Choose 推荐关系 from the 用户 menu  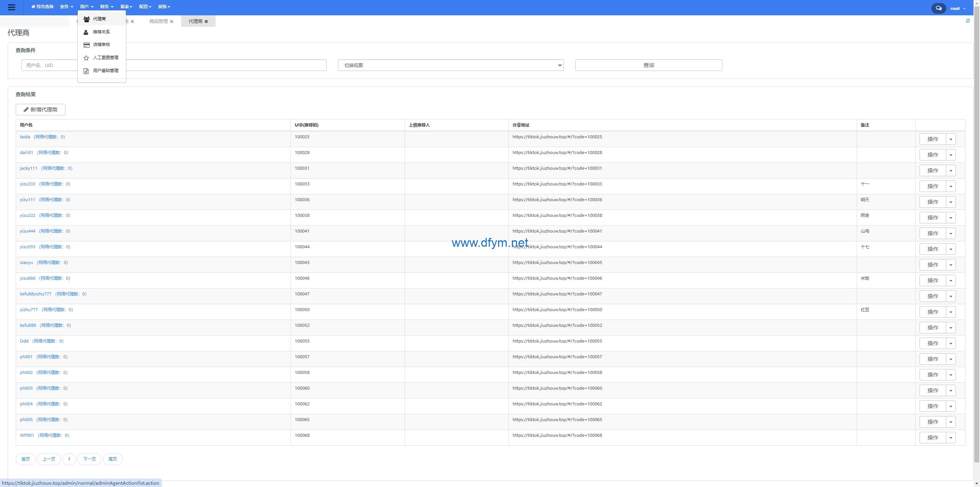tap(101, 32)
